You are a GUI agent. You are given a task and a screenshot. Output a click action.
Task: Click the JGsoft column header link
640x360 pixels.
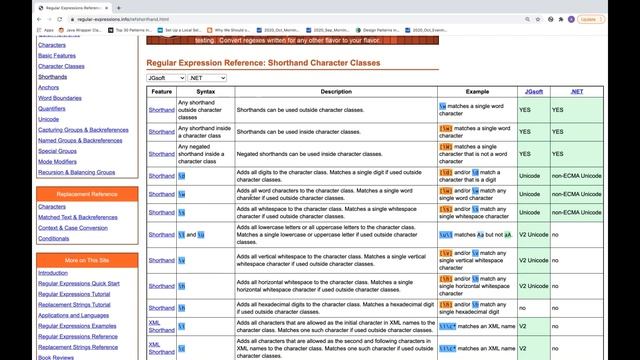tap(533, 92)
